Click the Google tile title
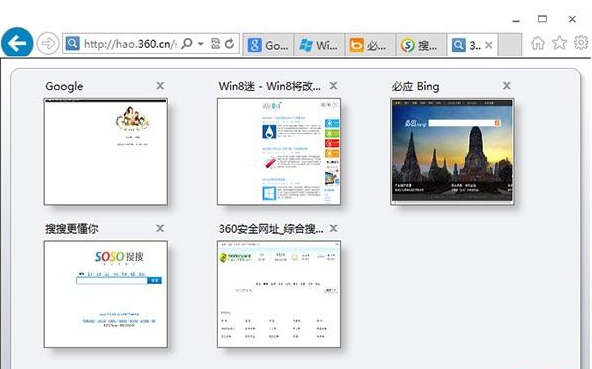The image size is (592, 369). (64, 86)
